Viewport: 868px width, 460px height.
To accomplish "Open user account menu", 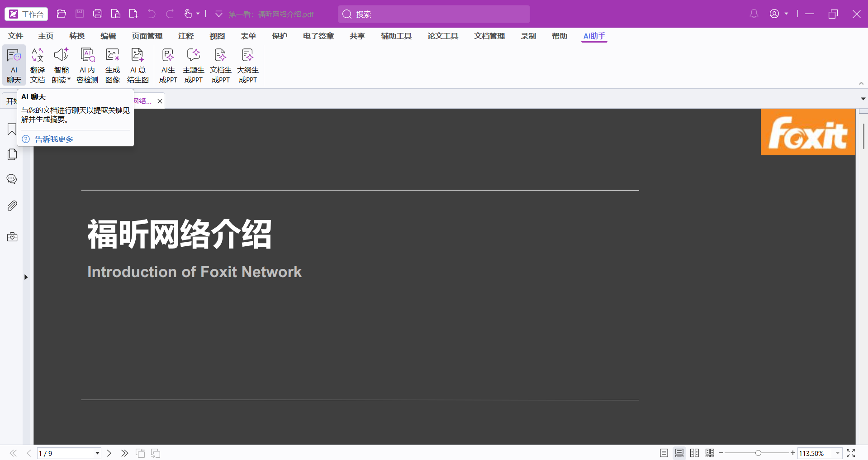I will tap(774, 14).
